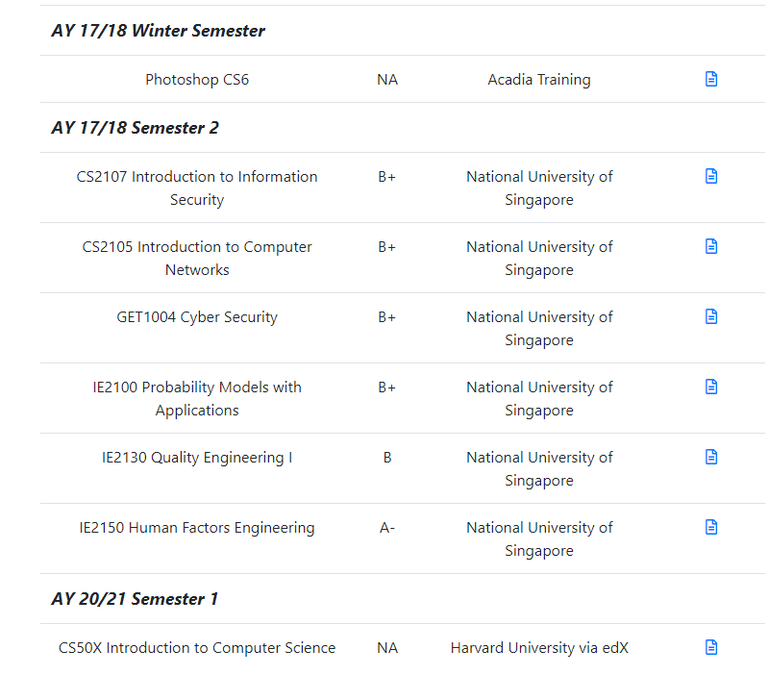Open document icon for GET1004 Cyber Security

tap(711, 316)
